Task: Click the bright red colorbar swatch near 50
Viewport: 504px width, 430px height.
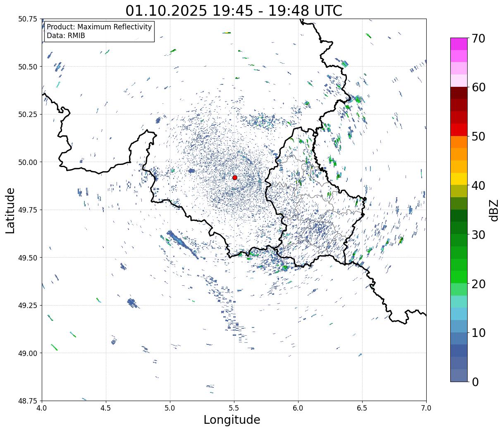Action: click(459, 130)
